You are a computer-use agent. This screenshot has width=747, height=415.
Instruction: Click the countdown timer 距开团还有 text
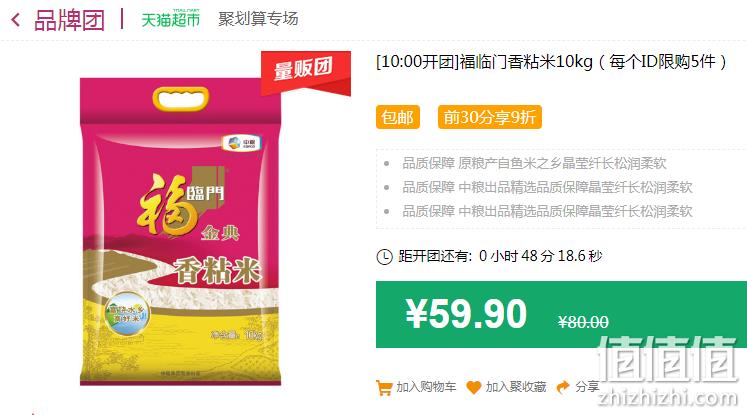click(500, 256)
